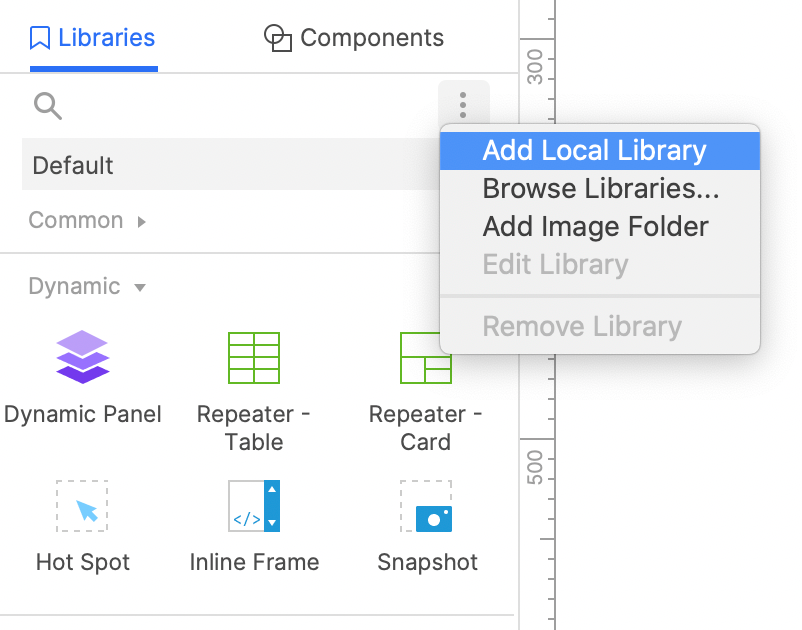
Task: Click the search magnifier icon
Action: [48, 106]
